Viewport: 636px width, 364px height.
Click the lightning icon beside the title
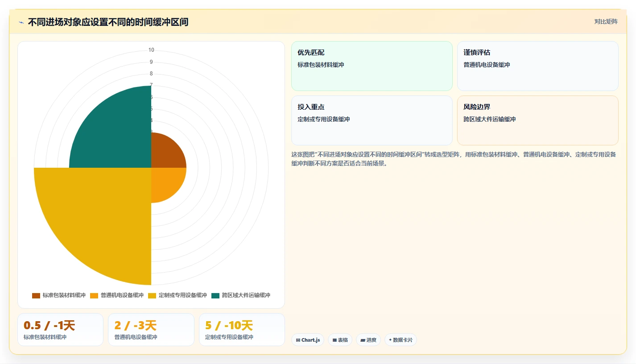click(21, 22)
